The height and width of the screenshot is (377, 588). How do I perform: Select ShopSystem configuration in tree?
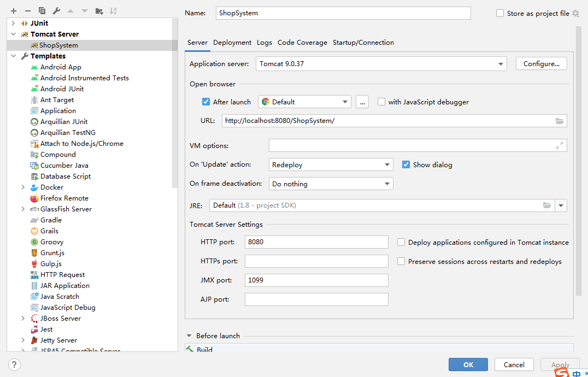coord(92,45)
